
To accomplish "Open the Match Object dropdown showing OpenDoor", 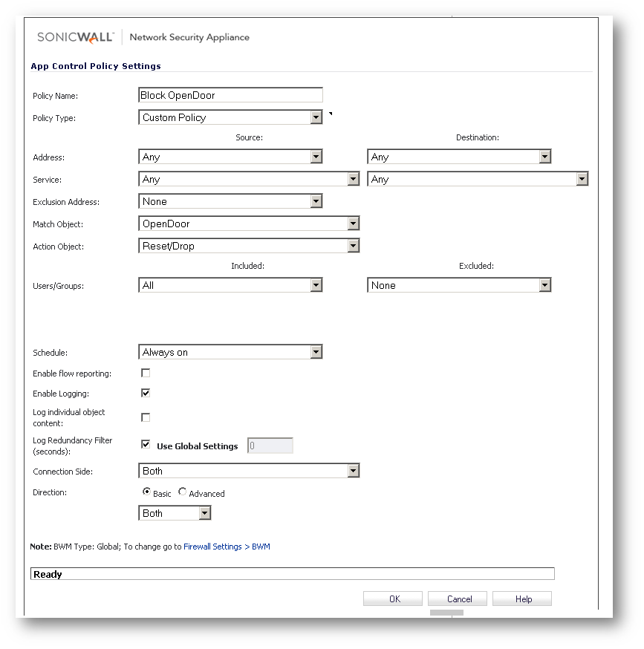I will (249, 224).
